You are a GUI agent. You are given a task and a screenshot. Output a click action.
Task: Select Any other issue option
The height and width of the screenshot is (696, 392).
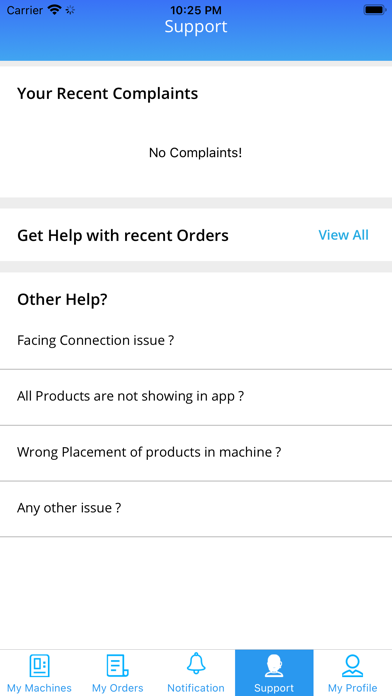coord(196,509)
